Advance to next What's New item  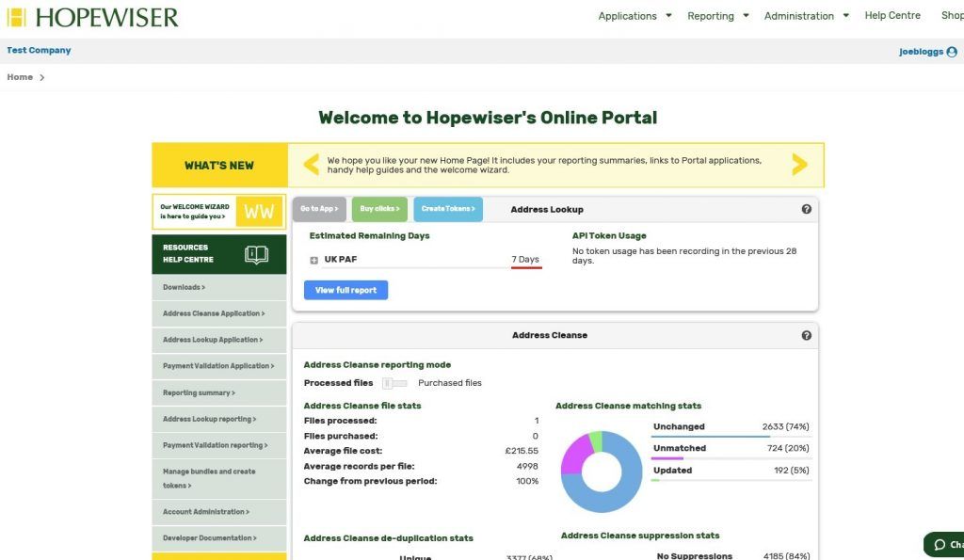coord(799,166)
